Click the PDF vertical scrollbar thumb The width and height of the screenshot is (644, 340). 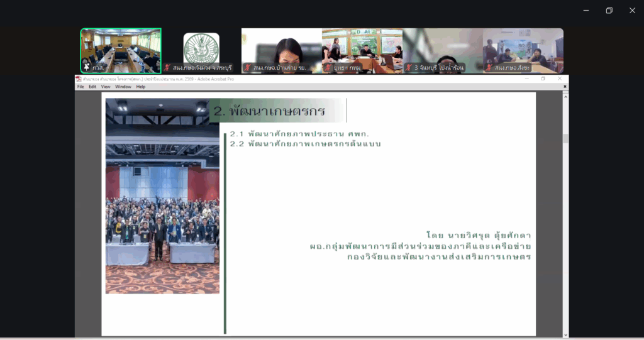point(565,138)
